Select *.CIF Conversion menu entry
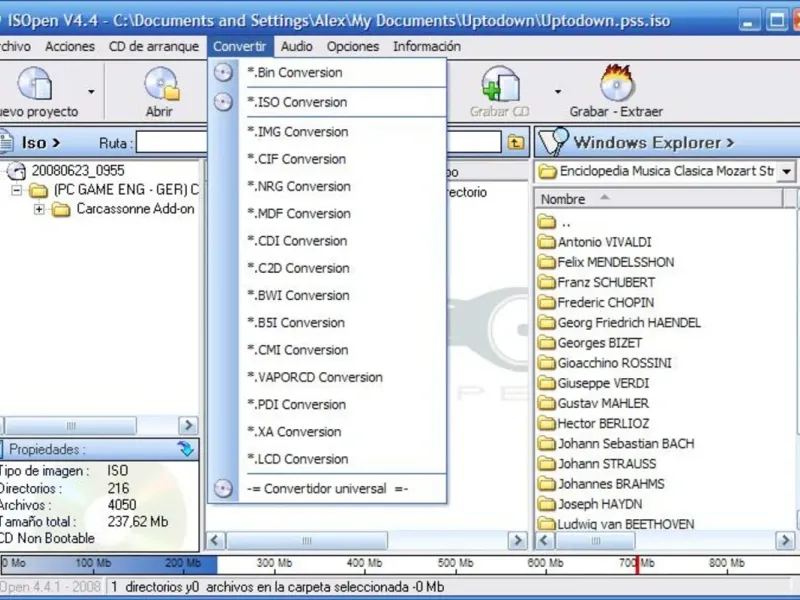 [343, 159]
